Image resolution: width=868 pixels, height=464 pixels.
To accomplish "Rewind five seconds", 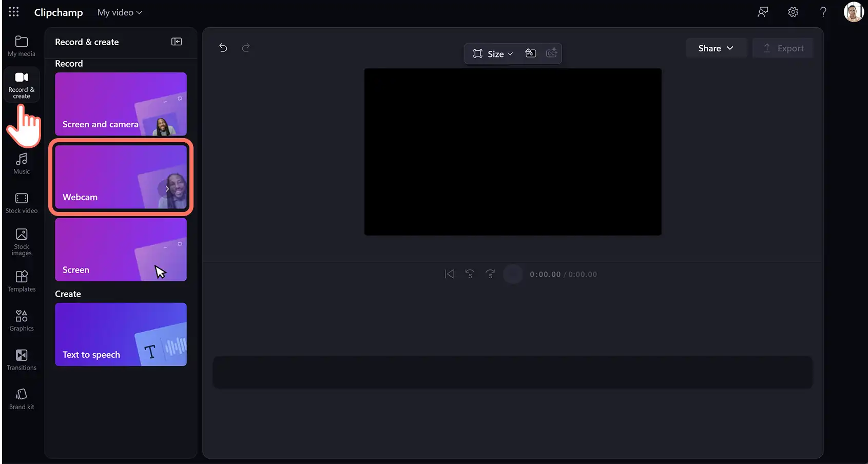I will tap(470, 274).
